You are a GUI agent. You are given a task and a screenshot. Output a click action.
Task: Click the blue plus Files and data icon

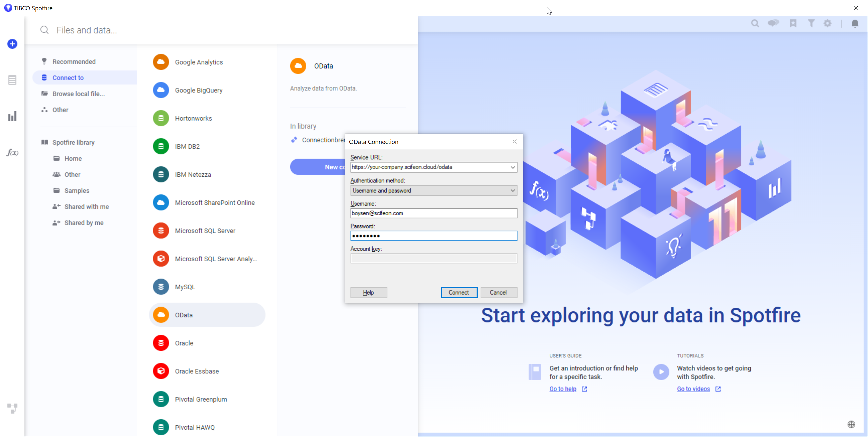[x=12, y=44]
